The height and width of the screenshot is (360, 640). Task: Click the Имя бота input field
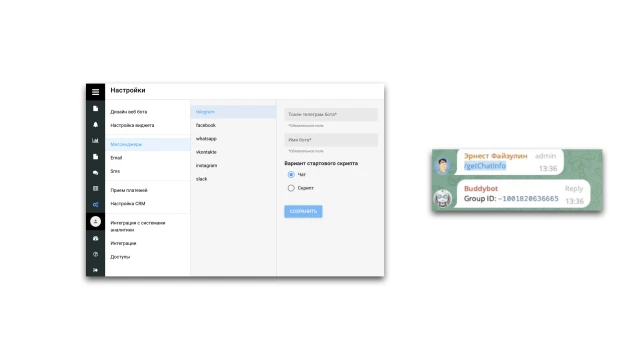coord(331,140)
